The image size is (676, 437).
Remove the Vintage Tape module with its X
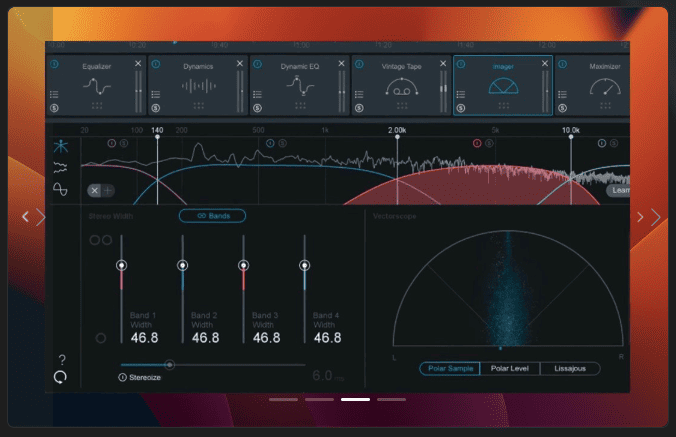click(443, 63)
